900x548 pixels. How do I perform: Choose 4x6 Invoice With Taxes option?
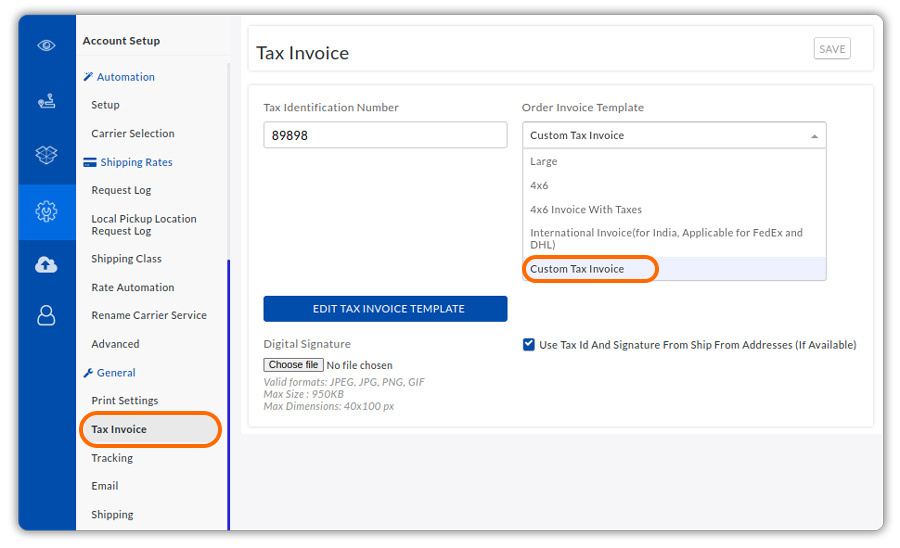674,209
